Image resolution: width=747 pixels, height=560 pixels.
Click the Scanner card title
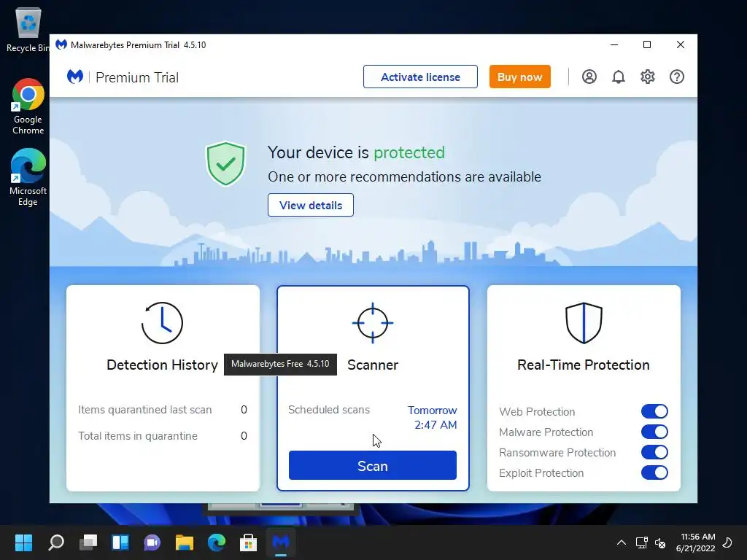(373, 365)
